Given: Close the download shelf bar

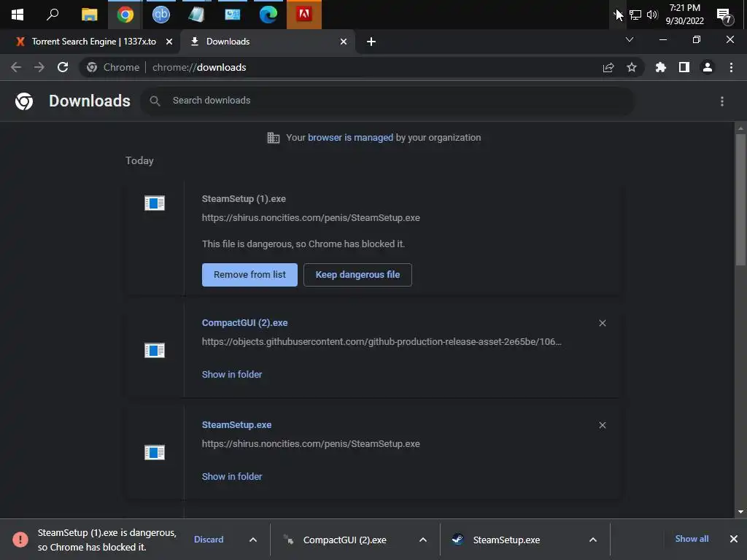Looking at the screenshot, I should pos(734,539).
